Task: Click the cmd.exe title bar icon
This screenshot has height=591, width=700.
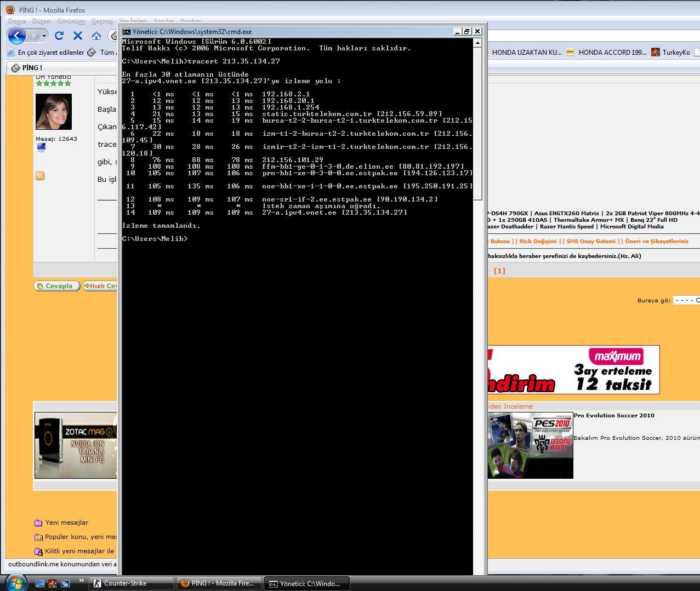Action: [x=127, y=32]
